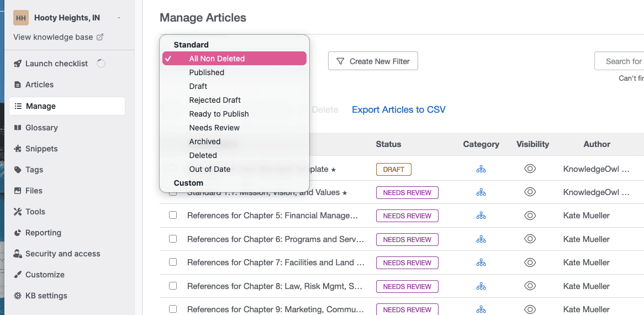Select Needs Review in the filter list
Image resolution: width=644 pixels, height=315 pixels.
(x=214, y=128)
